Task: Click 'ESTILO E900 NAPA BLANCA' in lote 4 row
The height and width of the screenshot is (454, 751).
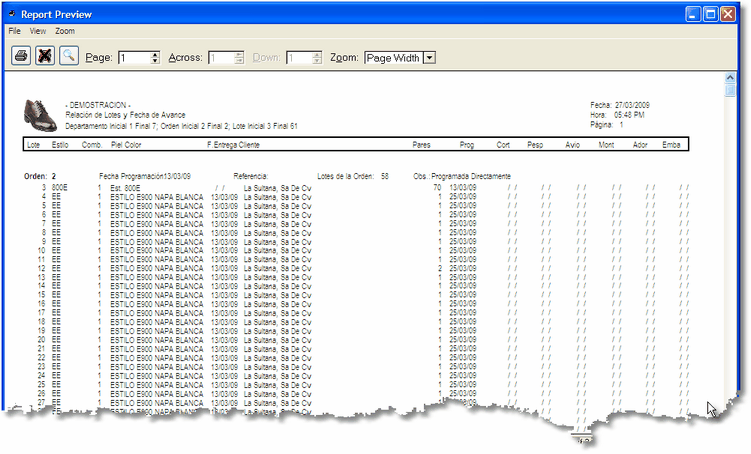Action: coord(157,197)
